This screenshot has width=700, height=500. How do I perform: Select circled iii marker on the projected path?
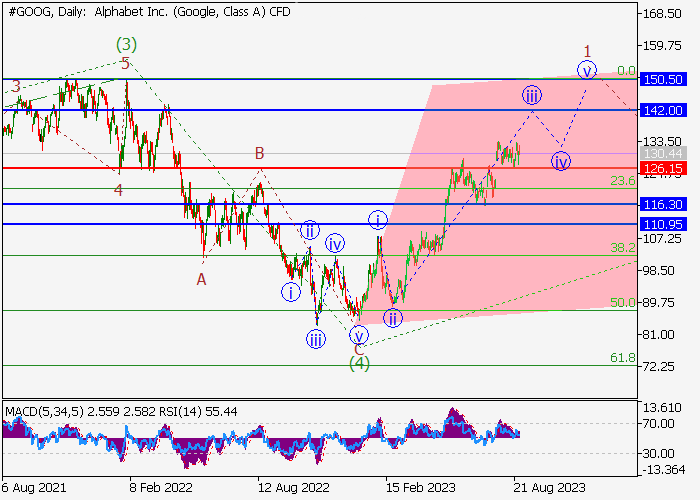tap(532, 95)
